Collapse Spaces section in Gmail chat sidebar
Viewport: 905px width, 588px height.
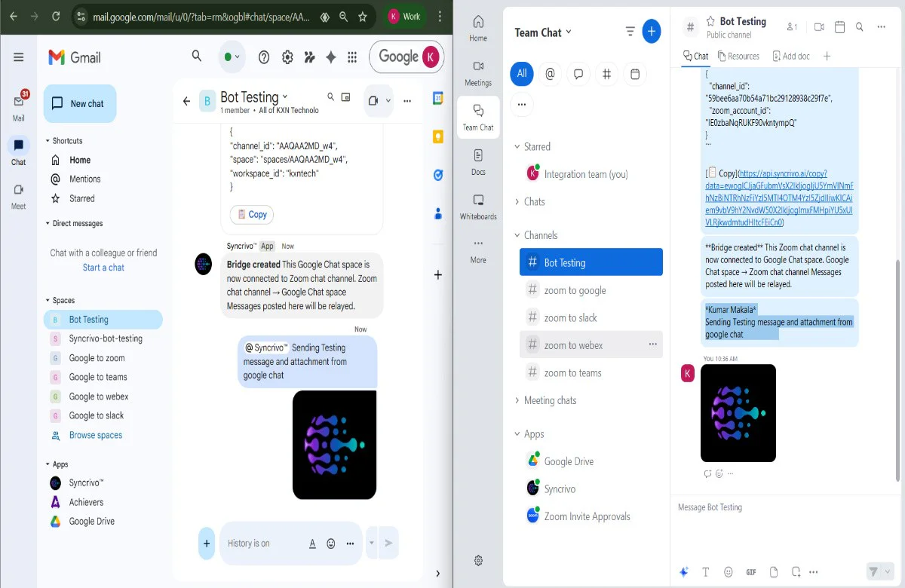(48, 301)
